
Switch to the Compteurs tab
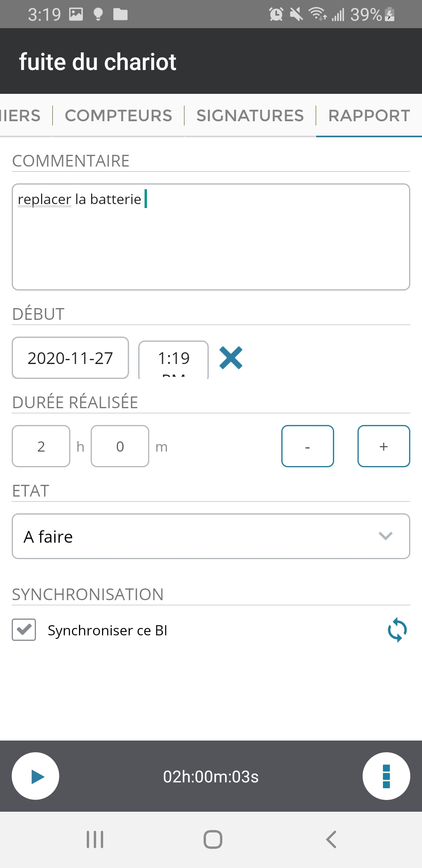pyautogui.click(x=118, y=116)
